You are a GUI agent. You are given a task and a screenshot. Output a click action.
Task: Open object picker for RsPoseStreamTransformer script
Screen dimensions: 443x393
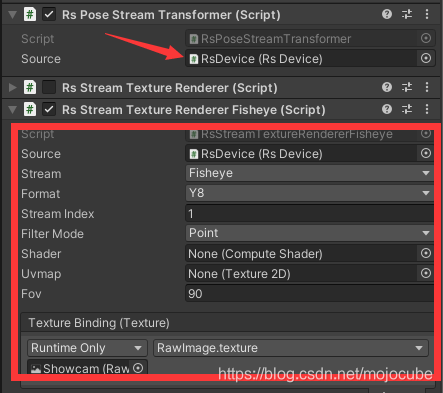(x=426, y=38)
